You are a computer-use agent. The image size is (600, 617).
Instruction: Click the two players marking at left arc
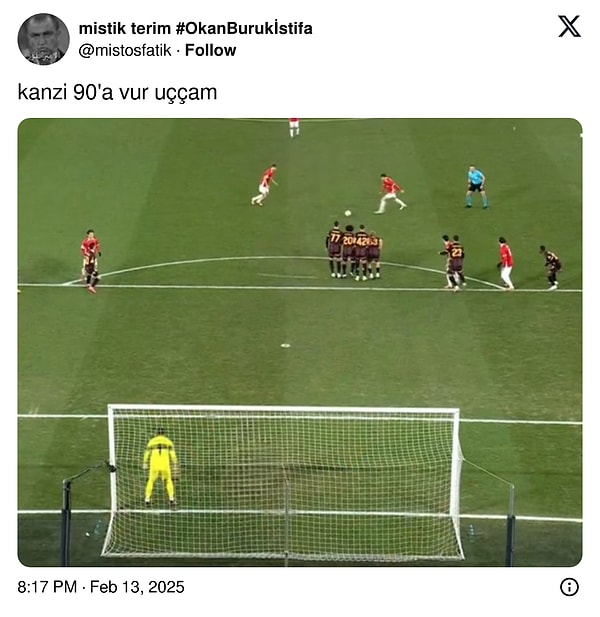pyautogui.click(x=90, y=261)
